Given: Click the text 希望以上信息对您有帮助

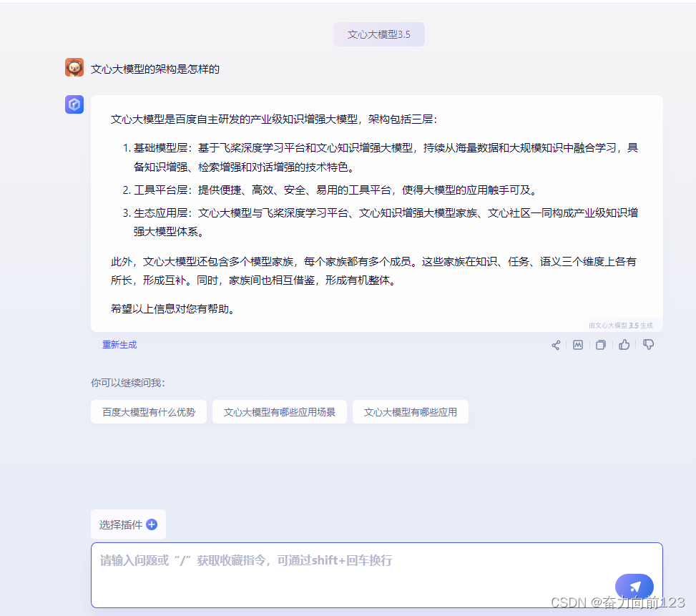Looking at the screenshot, I should [172, 309].
